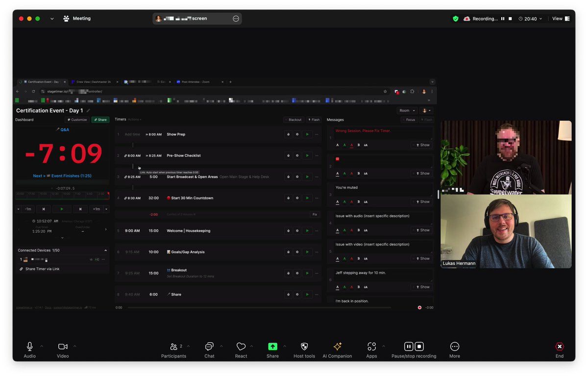
Task: Expand the Timers Actions menu
Action: [x=134, y=120]
